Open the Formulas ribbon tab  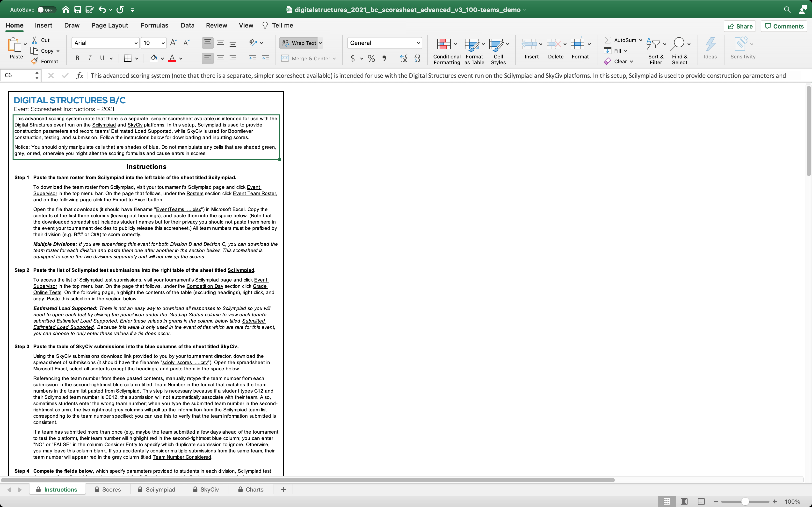tap(154, 26)
